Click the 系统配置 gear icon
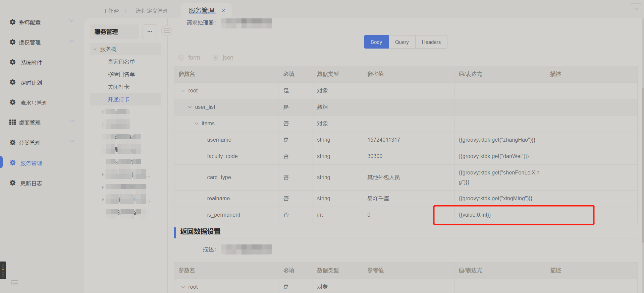The height and width of the screenshot is (293, 644). point(13,22)
